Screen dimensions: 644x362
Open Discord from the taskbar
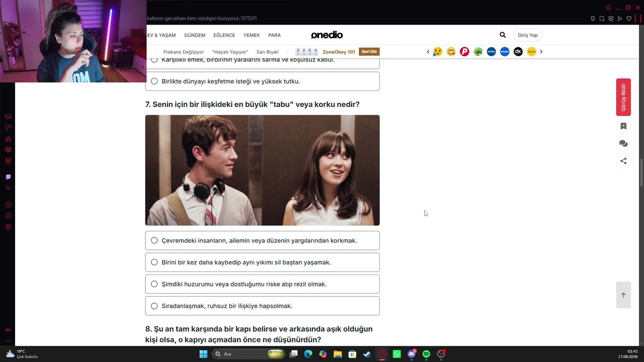tap(412, 354)
